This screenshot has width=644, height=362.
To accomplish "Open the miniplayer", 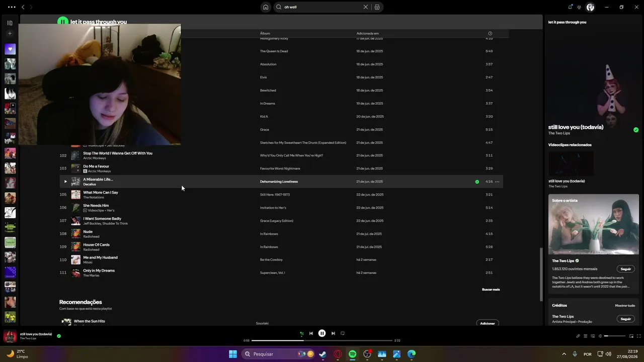I will [x=631, y=336].
